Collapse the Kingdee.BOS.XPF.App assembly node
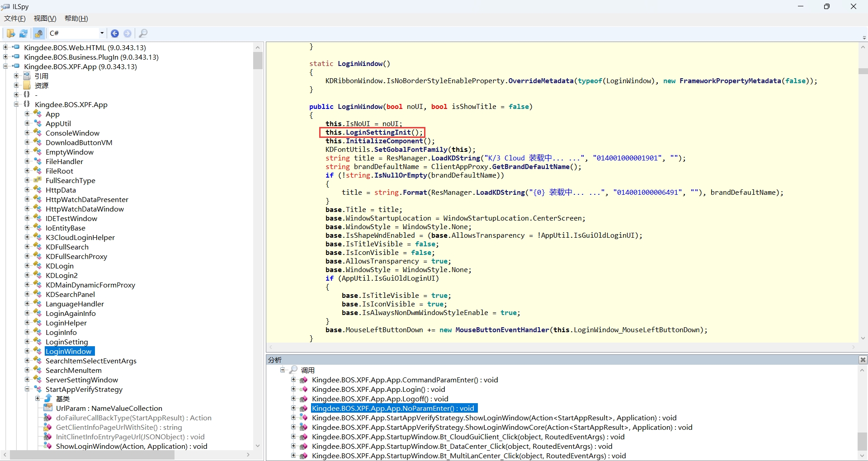This screenshot has width=868, height=461. coord(5,66)
